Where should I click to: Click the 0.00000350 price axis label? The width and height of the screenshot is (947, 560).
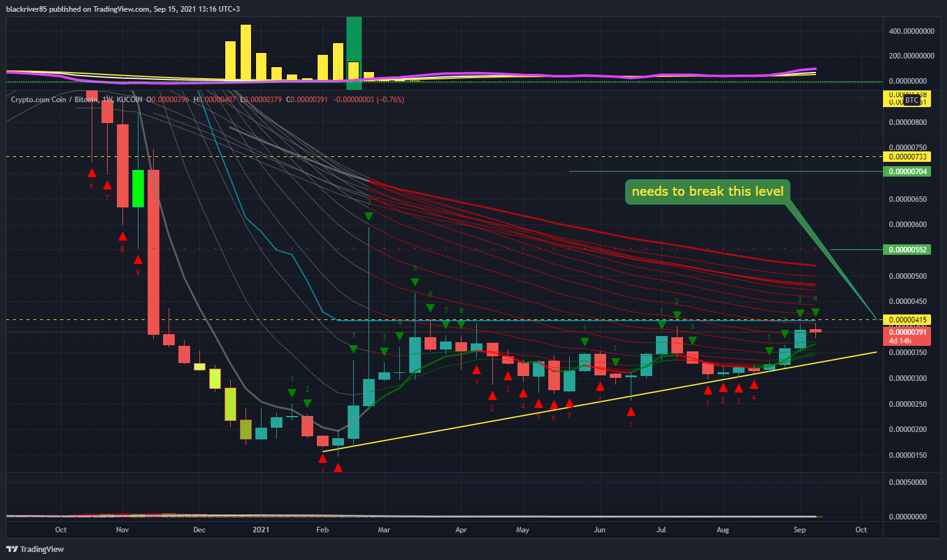coord(908,353)
